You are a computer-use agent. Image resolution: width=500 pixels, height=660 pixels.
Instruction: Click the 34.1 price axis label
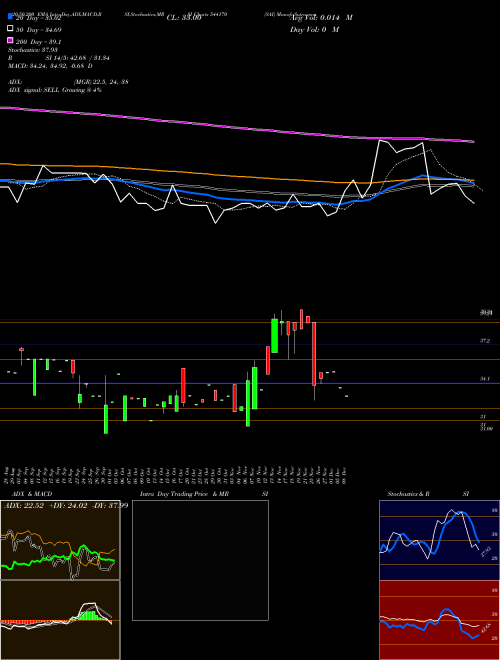click(485, 379)
